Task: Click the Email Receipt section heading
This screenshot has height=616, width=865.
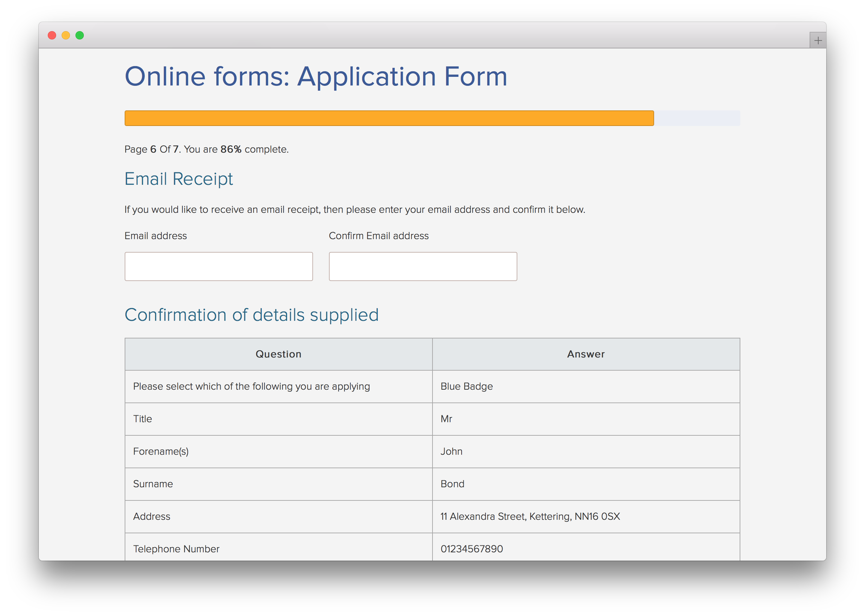Action: pos(179,179)
